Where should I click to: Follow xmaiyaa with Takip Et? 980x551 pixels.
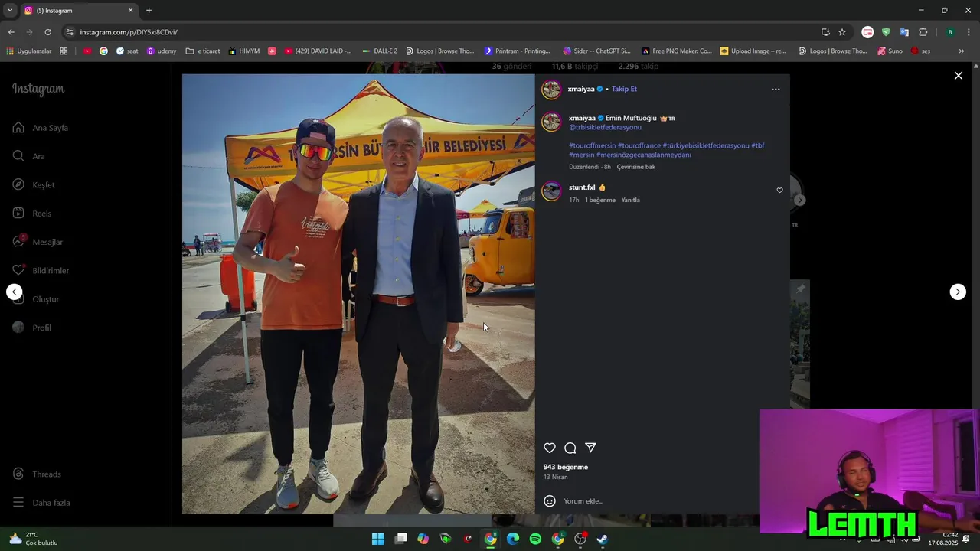click(x=624, y=89)
